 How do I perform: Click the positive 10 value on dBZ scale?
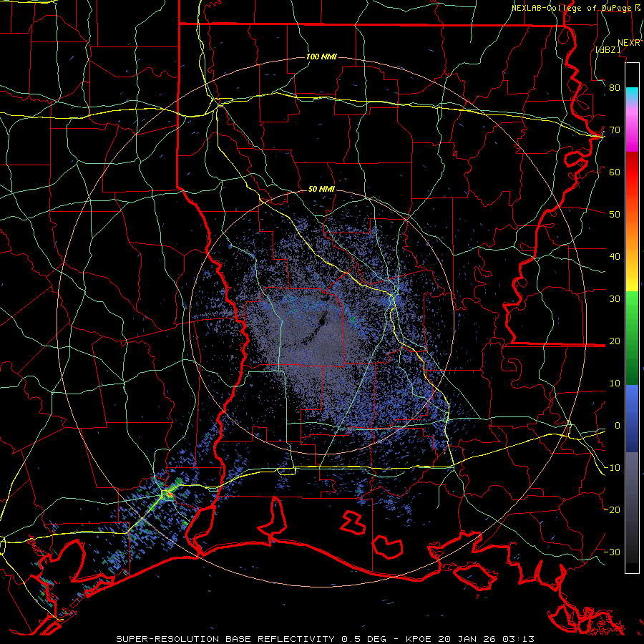615,384
